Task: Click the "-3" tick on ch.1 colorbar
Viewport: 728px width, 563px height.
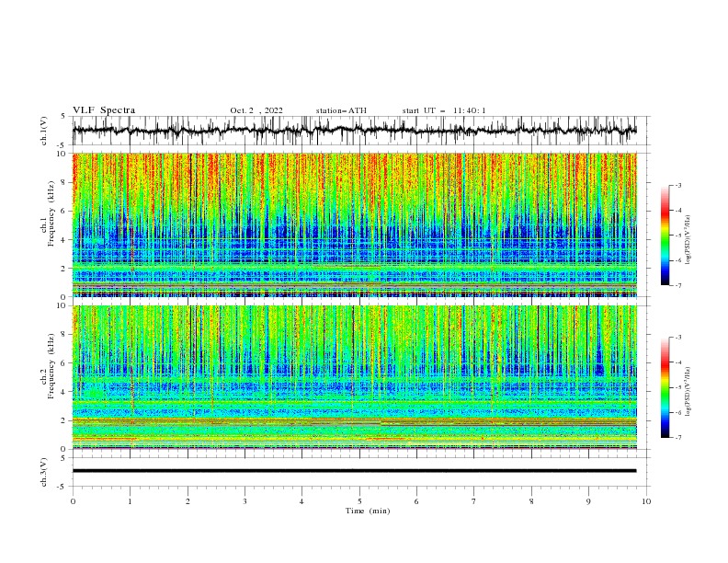Action: [678, 185]
